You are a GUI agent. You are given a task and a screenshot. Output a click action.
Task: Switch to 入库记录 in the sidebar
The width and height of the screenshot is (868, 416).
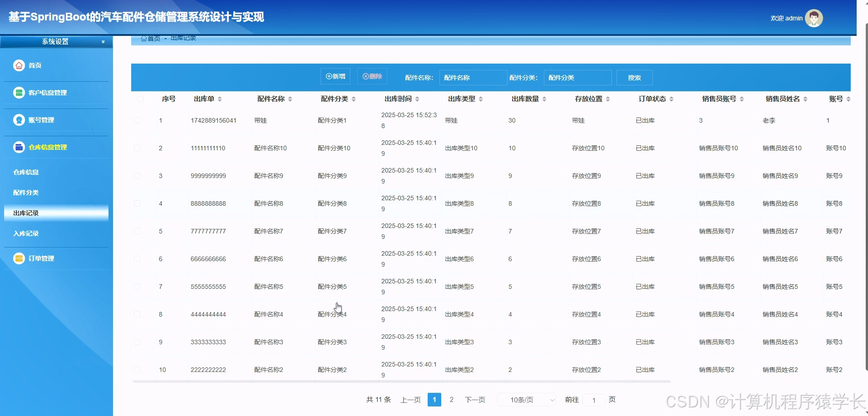click(x=26, y=233)
